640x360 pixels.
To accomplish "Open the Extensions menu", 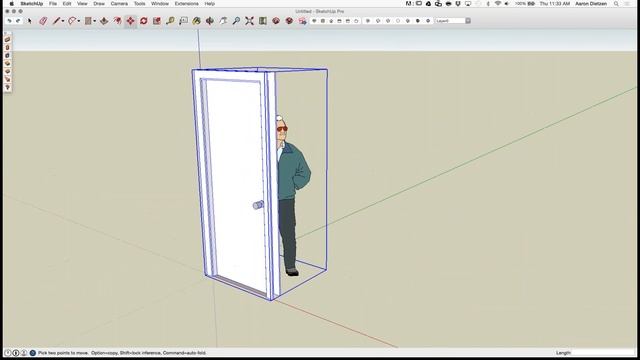I will (x=187, y=4).
